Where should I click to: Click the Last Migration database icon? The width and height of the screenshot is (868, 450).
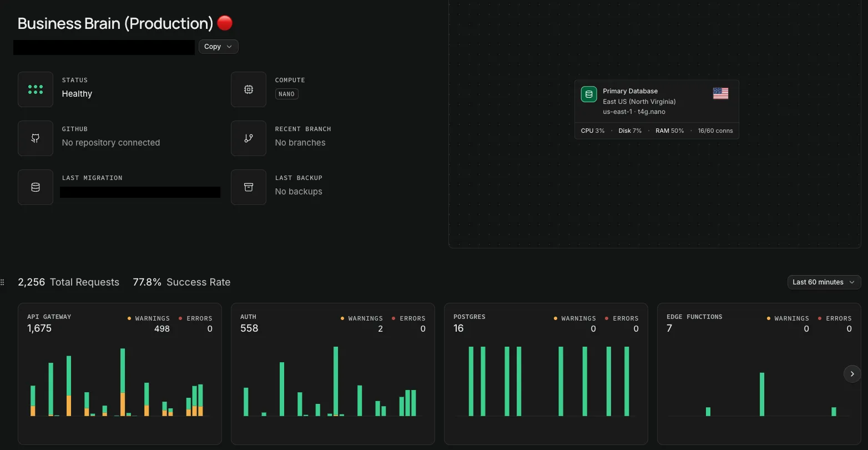[36, 187]
